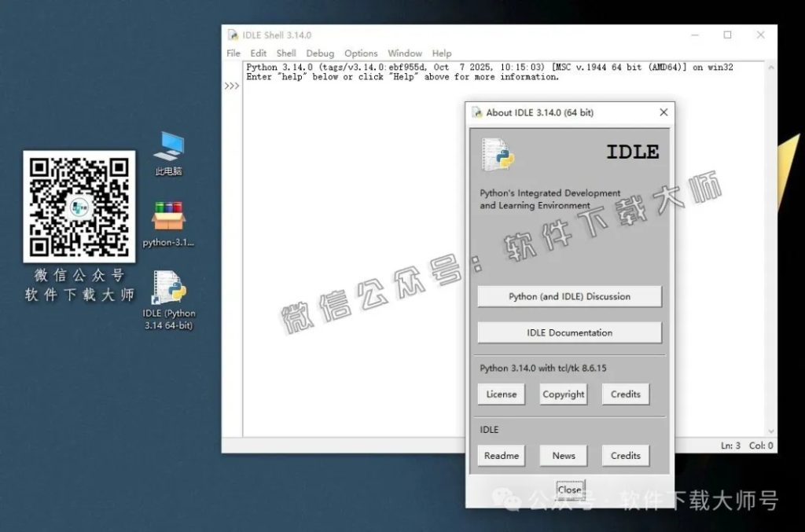805x532 pixels.
Task: Open the File menu
Action: pyautogui.click(x=233, y=53)
